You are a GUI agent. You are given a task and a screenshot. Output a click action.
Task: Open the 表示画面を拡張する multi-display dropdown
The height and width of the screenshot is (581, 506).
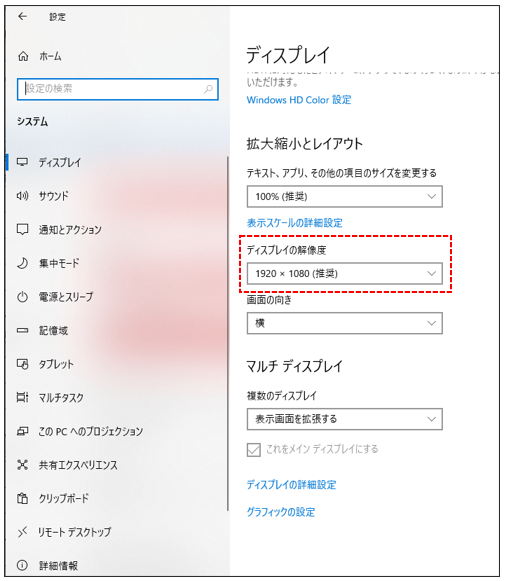click(x=344, y=419)
